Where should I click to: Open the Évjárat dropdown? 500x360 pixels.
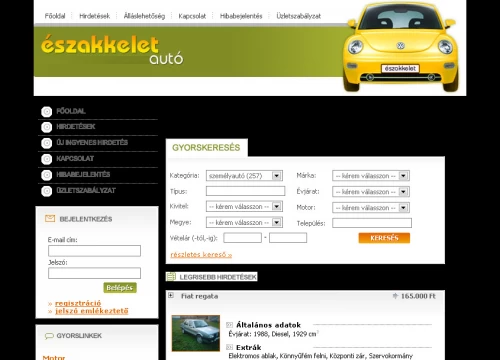pyautogui.click(x=371, y=192)
